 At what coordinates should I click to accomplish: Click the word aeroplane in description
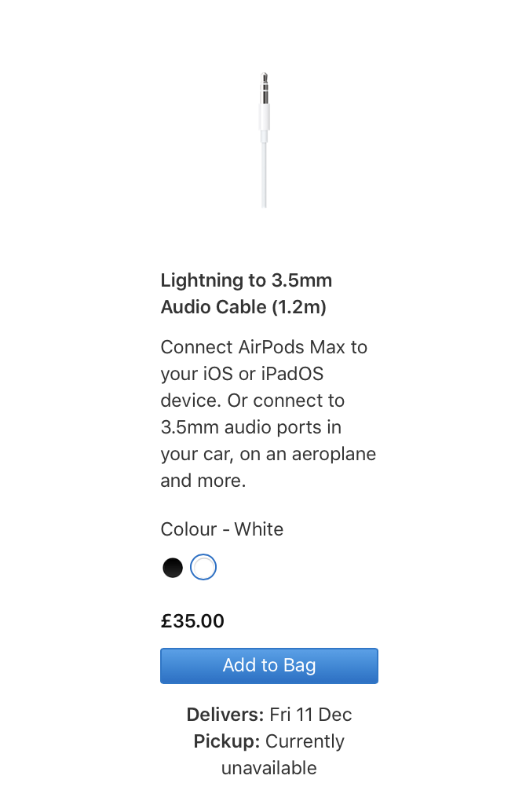pyautogui.click(x=330, y=454)
